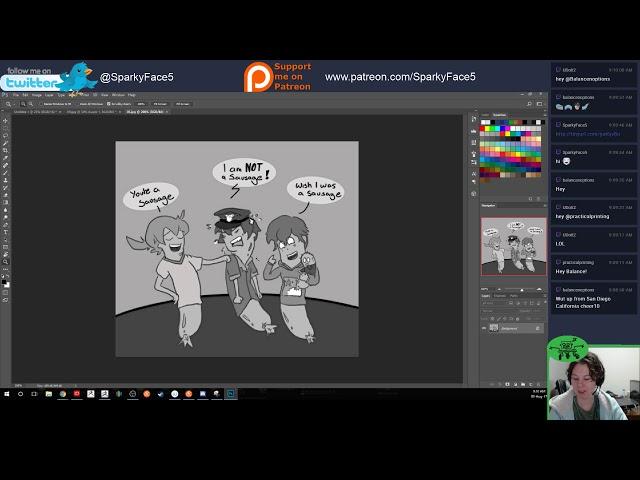640x480 pixels.
Task: Open Layers panel flyout menu
Action: tap(545, 296)
